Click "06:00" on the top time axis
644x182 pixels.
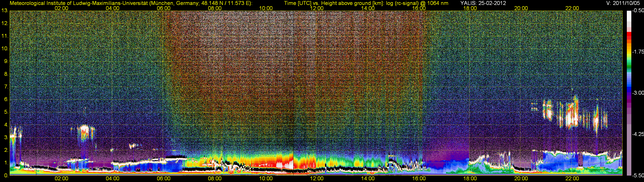click(164, 8)
